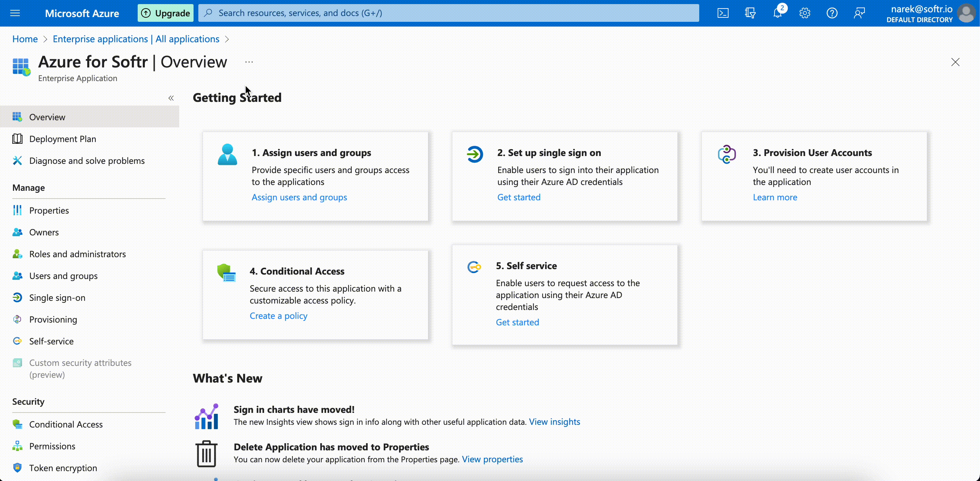The height and width of the screenshot is (481, 980).
Task: Open the ellipsis menu next to Overview title
Action: 249,62
